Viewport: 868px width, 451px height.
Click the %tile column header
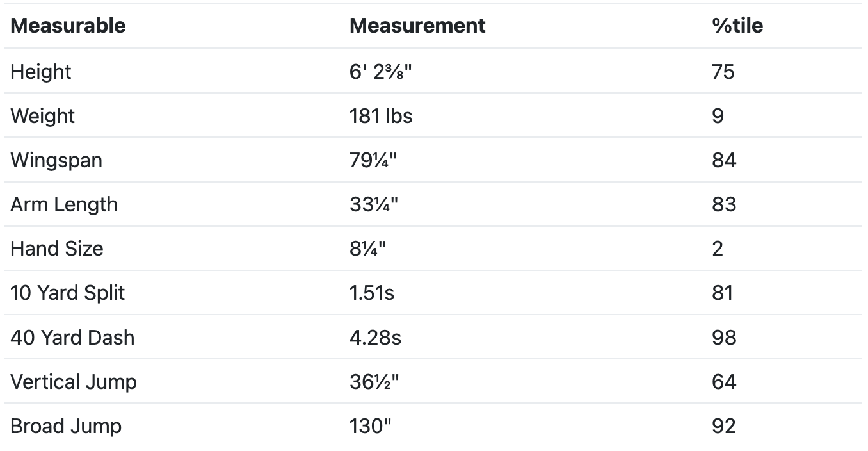[x=737, y=26]
